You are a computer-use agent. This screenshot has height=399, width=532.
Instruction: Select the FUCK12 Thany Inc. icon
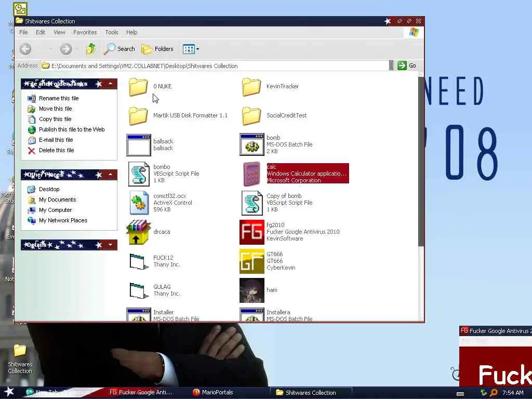coord(139,261)
